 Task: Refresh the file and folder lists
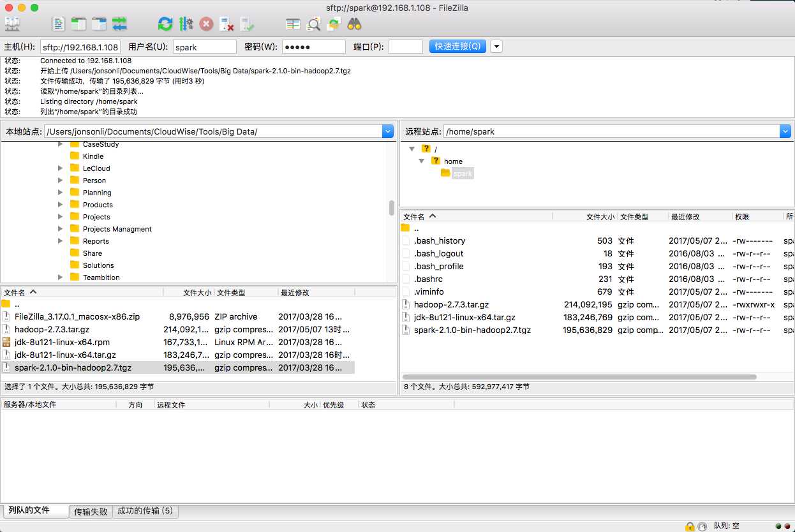(x=165, y=24)
